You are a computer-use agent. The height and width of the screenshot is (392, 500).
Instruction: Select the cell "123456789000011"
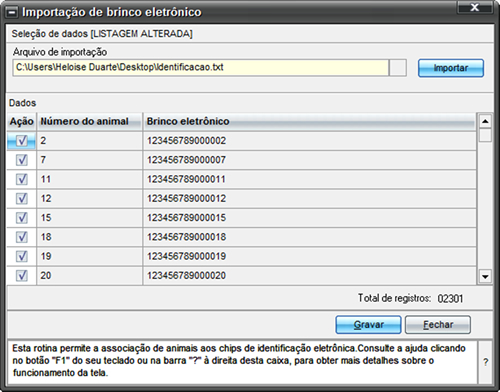pos(310,179)
